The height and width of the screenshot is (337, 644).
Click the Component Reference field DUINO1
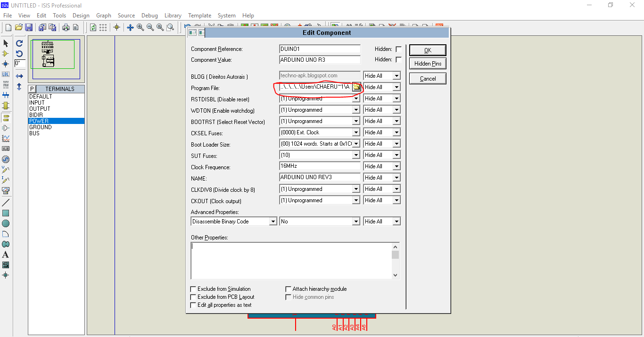tap(320, 49)
